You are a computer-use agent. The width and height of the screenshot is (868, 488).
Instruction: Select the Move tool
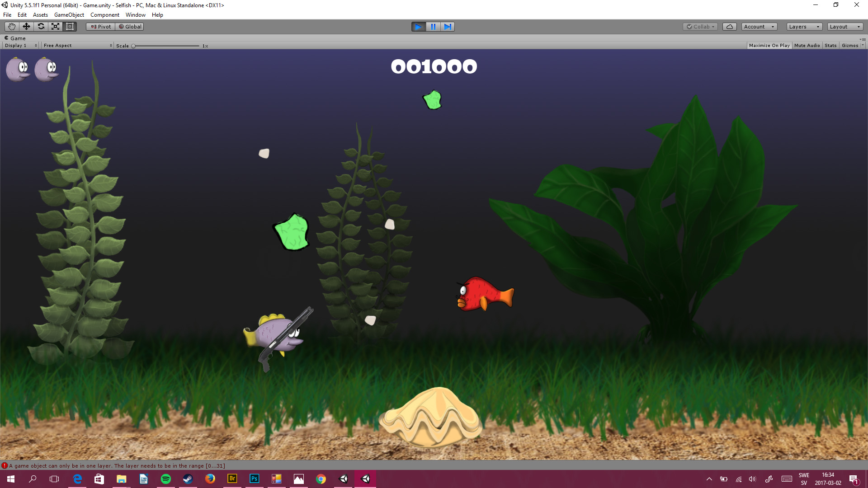click(26, 27)
